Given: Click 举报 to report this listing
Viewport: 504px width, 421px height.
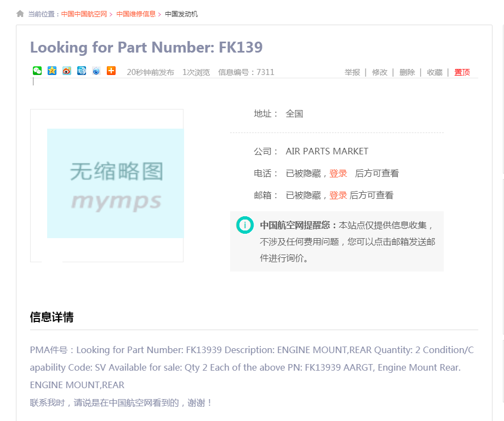Looking at the screenshot, I should [352, 72].
